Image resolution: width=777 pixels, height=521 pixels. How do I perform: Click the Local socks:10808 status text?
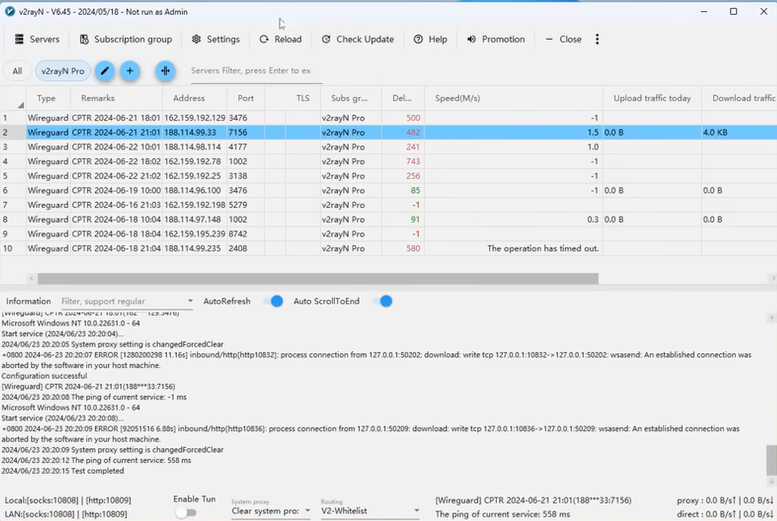[x=68, y=500]
